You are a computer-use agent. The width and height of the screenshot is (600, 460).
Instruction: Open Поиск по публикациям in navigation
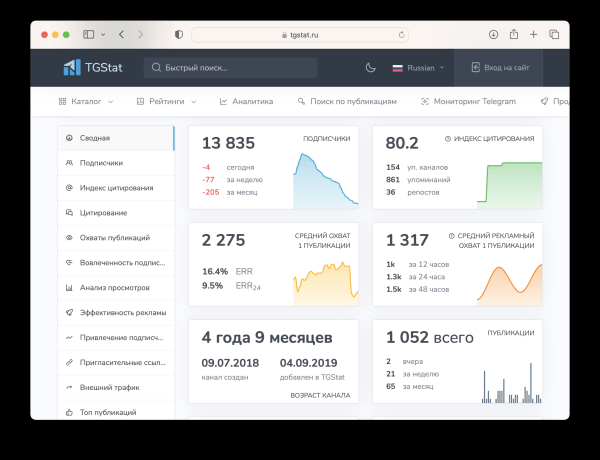click(346, 101)
